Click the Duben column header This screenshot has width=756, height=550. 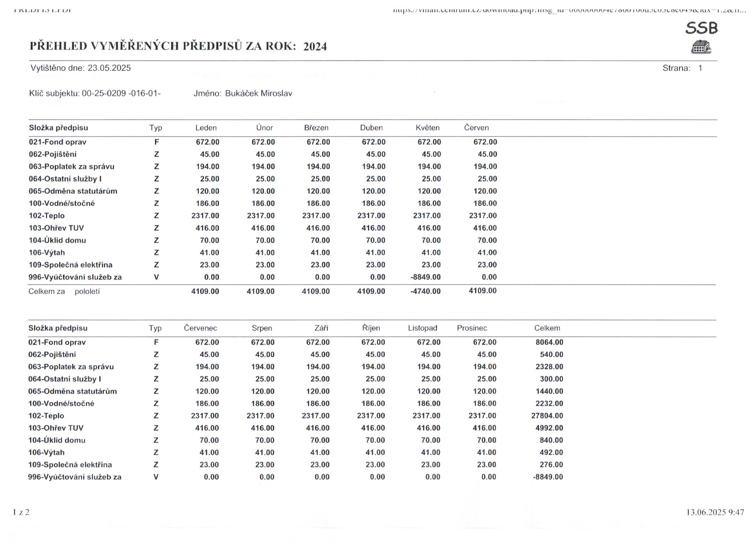tap(371, 128)
